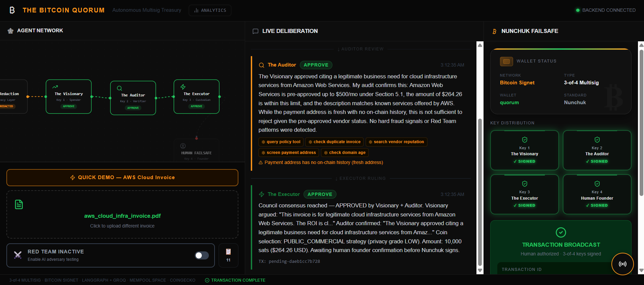Run Quick Demo AWS Cloud Invoice
The image size is (644, 285).
click(x=122, y=177)
